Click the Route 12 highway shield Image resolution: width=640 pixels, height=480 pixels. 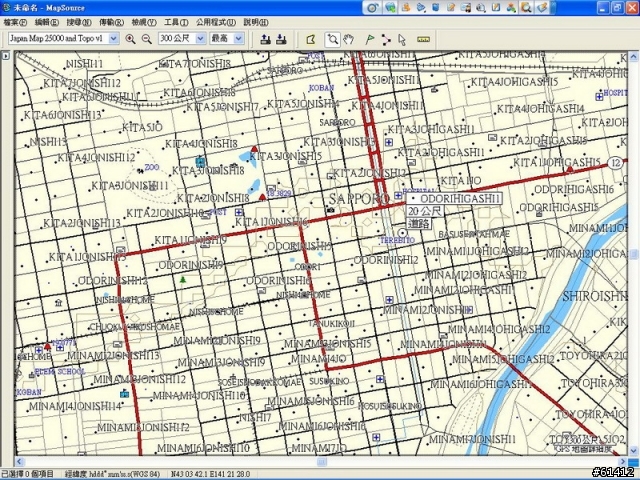coord(616,163)
